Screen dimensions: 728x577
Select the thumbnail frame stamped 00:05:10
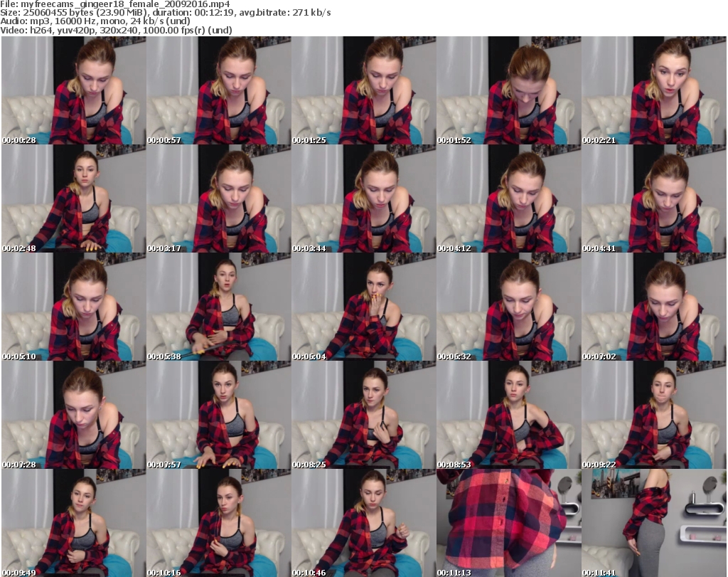coord(74,307)
